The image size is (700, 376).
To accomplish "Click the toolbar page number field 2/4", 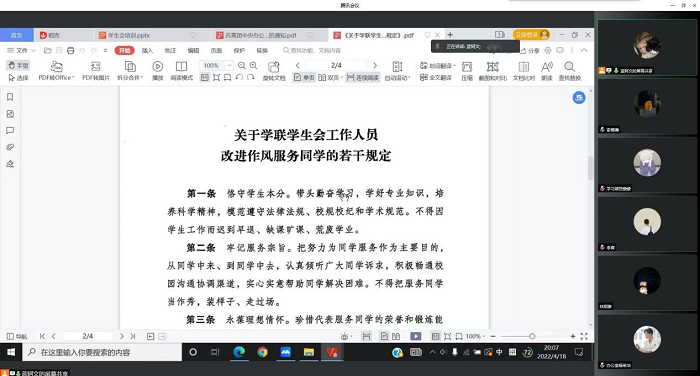I will tap(336, 65).
